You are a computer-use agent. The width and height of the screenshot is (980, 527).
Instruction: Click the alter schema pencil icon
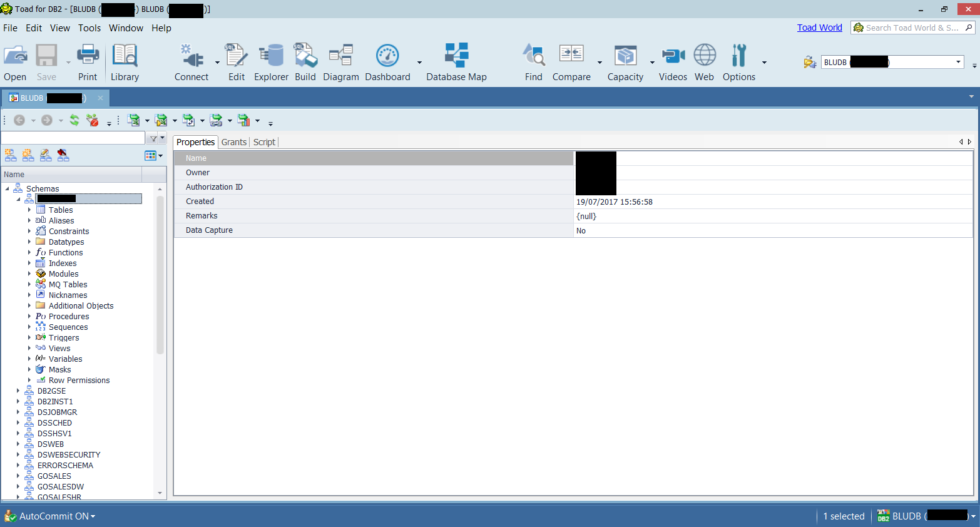[x=46, y=155]
